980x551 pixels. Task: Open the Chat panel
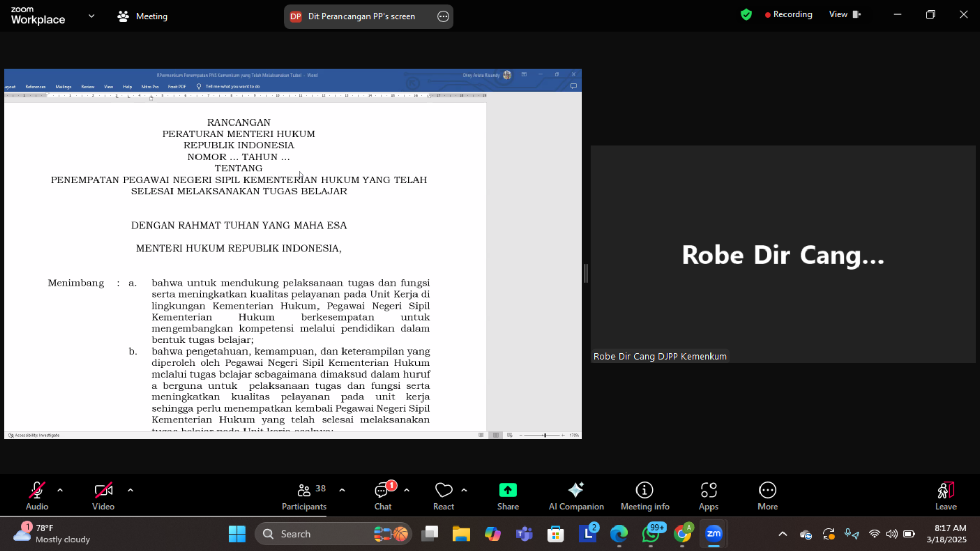pos(383,495)
